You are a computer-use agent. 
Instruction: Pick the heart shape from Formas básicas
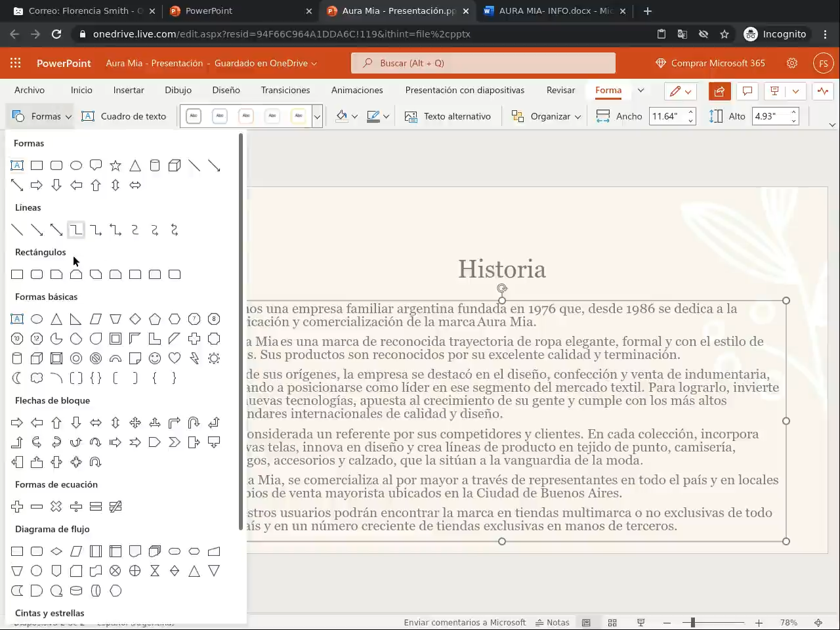pos(175,358)
